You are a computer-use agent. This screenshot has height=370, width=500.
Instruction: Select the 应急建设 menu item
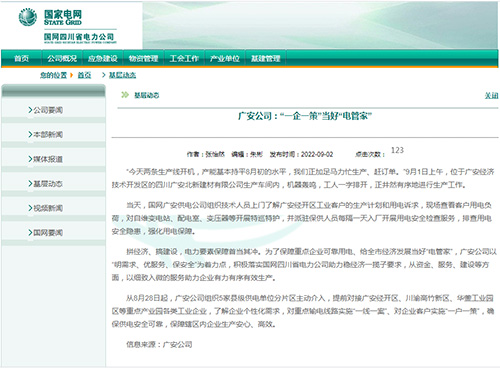pyautogui.click(x=103, y=59)
